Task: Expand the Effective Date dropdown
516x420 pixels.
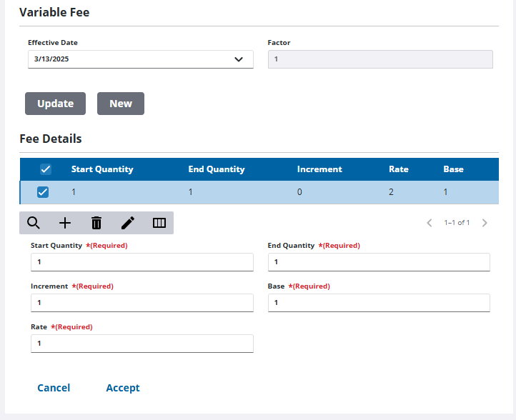Action: [x=239, y=59]
